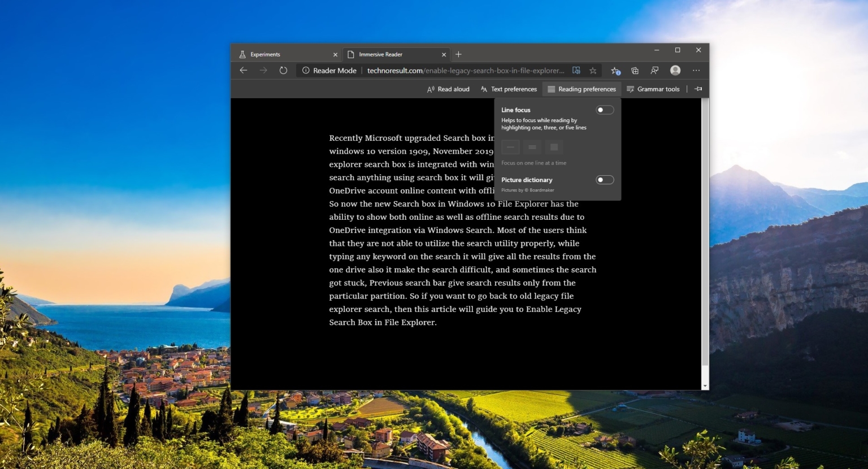Collapse the Reading preferences panel

point(581,89)
